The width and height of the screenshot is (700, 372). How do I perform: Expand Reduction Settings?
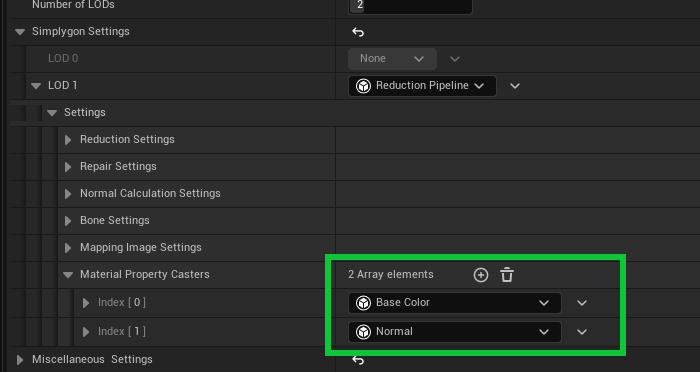pos(68,140)
